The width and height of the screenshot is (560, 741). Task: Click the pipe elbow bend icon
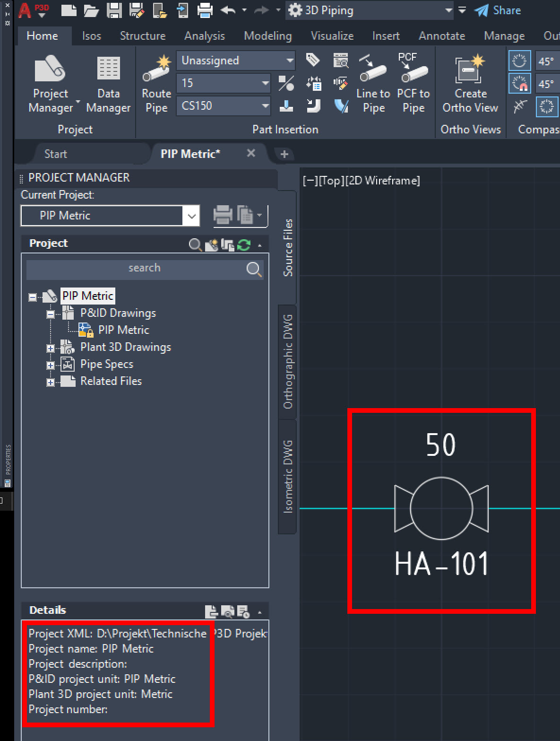[313, 106]
